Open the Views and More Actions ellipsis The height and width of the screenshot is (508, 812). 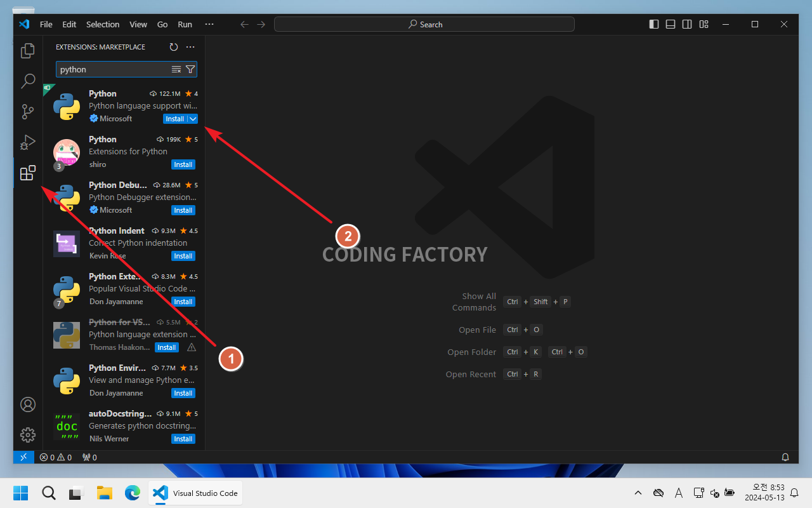(x=190, y=47)
